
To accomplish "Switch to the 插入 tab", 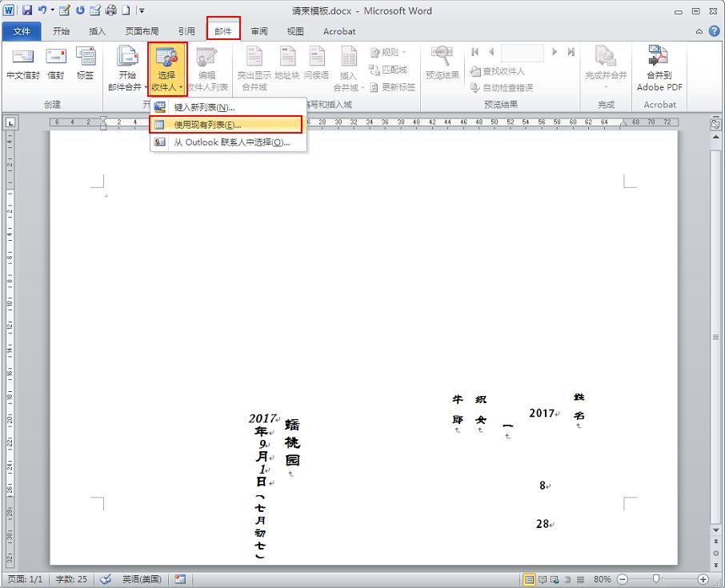I will 97,31.
